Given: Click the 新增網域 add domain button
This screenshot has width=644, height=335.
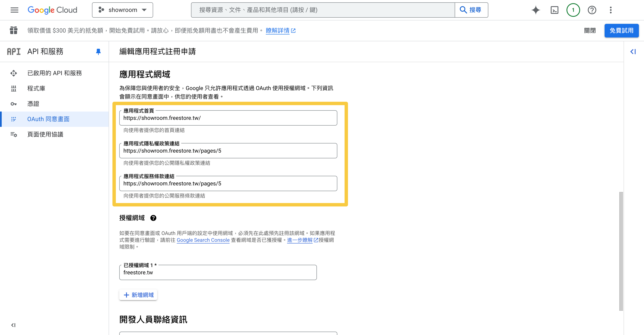Looking at the screenshot, I should 138,295.
